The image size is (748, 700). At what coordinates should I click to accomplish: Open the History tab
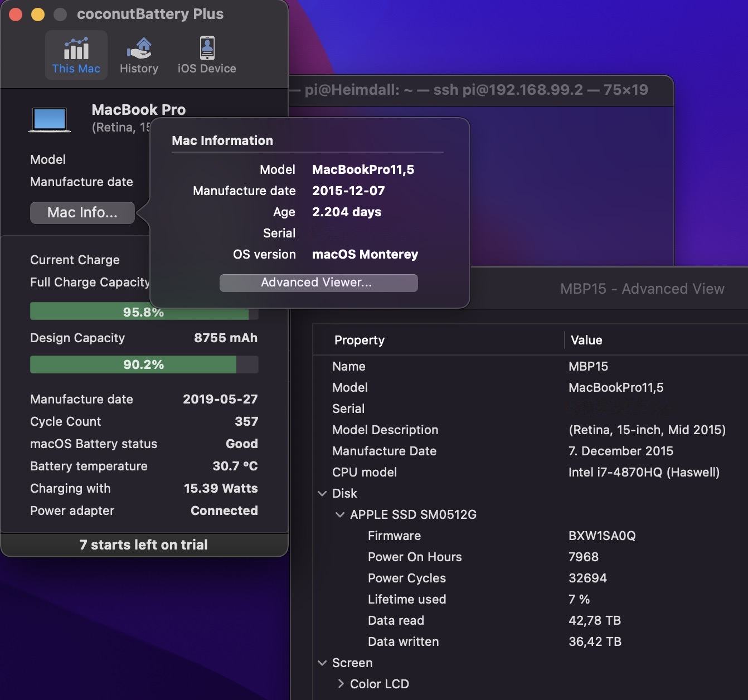pyautogui.click(x=139, y=55)
